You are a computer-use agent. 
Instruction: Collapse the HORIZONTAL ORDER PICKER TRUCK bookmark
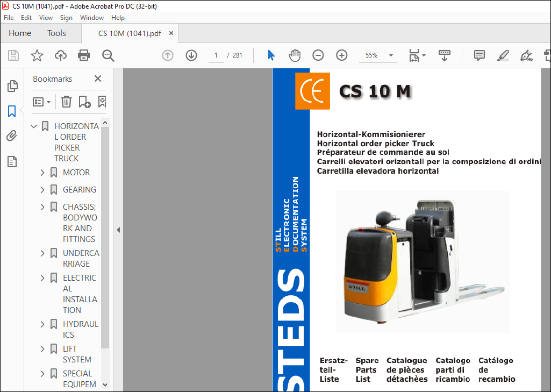coord(34,126)
